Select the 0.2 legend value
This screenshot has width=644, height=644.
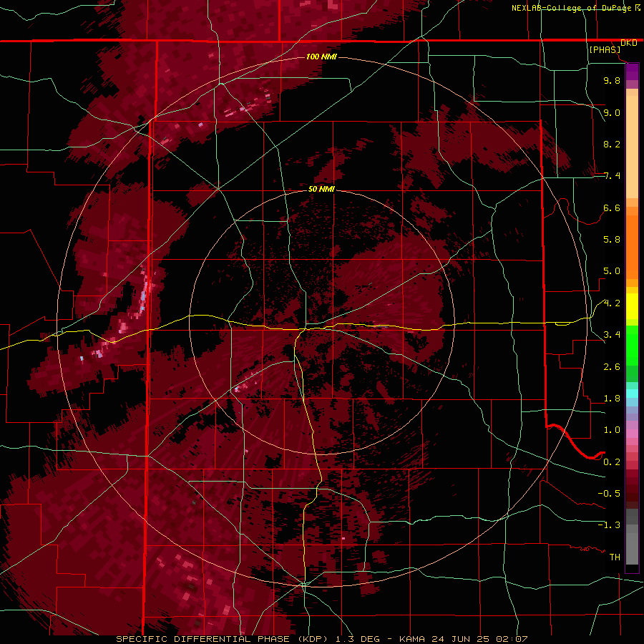(x=612, y=462)
